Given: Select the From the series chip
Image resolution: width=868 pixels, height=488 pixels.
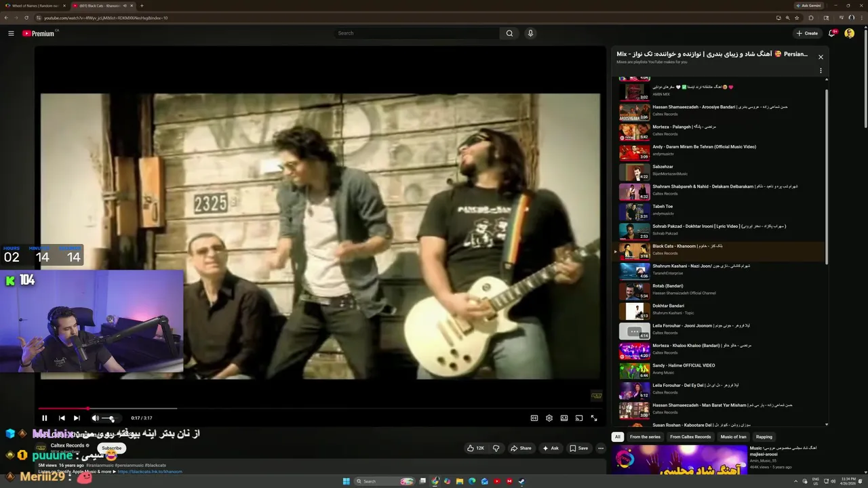Looking at the screenshot, I should (x=645, y=437).
